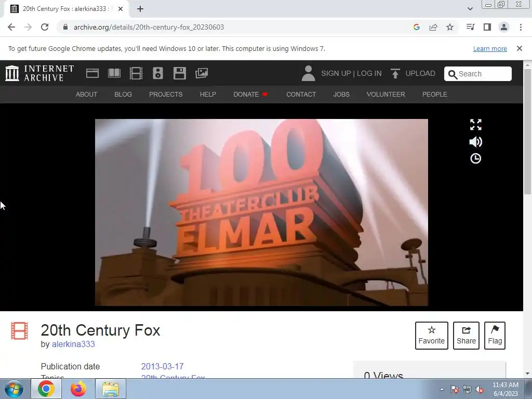Open the Audio speaker icon
532x399 pixels.
click(158, 73)
